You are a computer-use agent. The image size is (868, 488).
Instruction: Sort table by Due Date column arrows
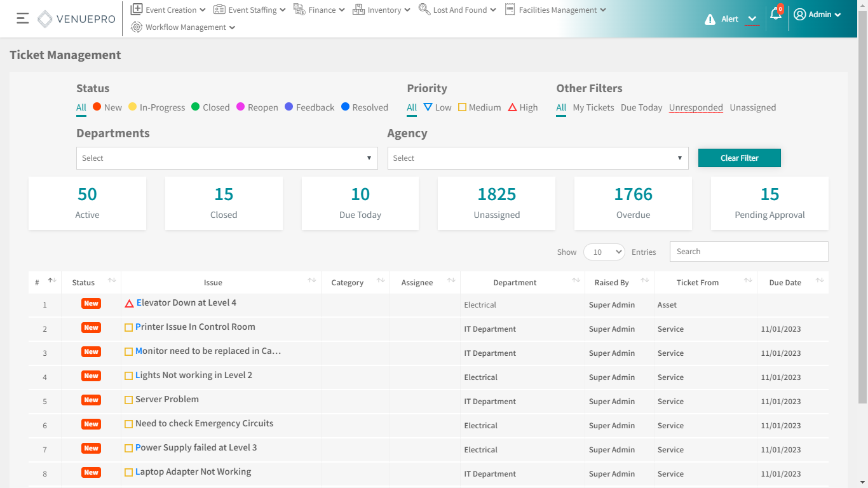[820, 281]
